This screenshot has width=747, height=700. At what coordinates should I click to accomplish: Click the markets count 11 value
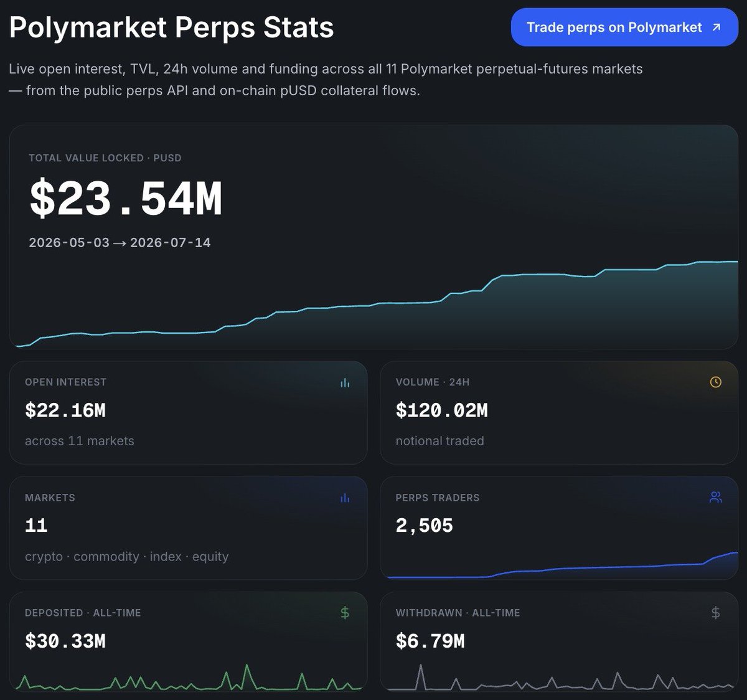point(36,526)
